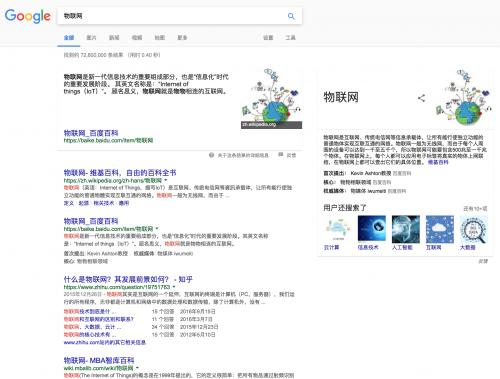This screenshot has height=379, width=500.
Task: Open the 大数据 text link
Action: click(468, 247)
